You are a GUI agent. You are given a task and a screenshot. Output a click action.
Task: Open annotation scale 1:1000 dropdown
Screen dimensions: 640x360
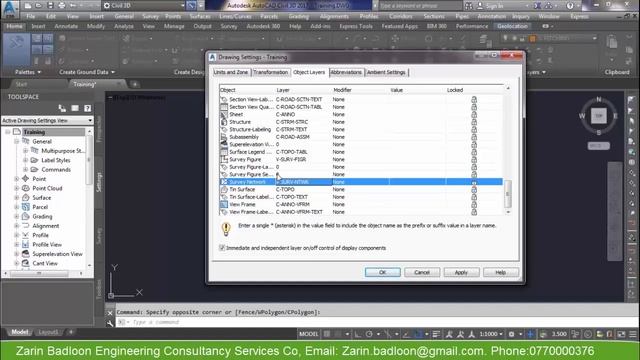491,334
